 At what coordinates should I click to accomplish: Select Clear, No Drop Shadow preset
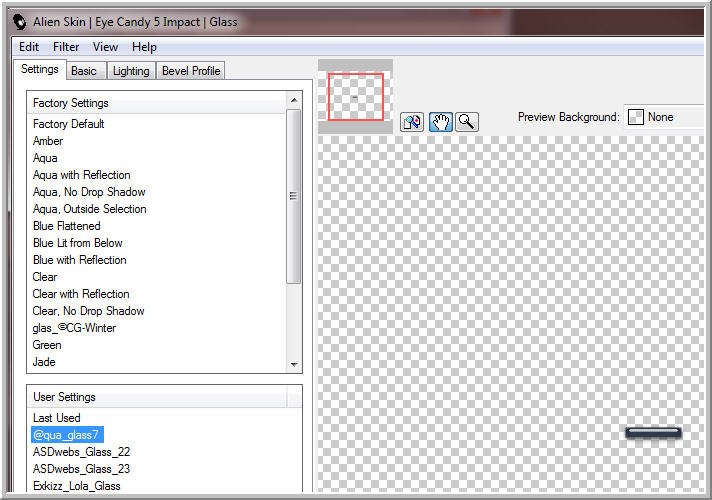tap(89, 311)
